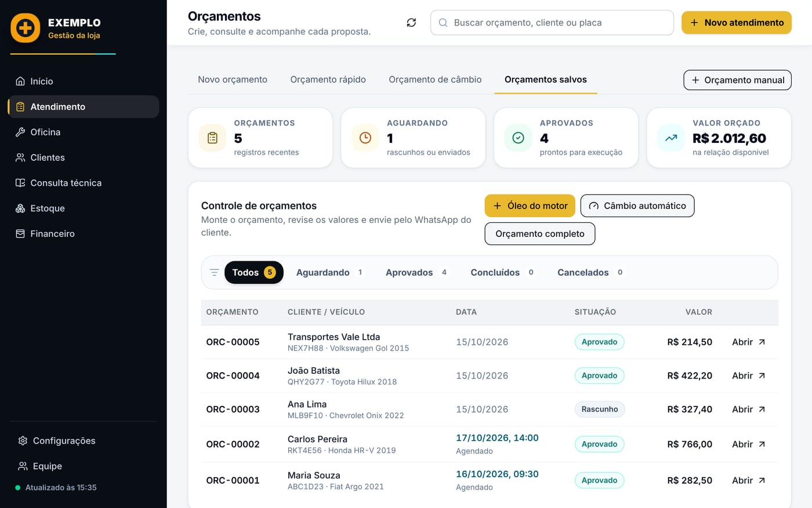Open the ORC-00003 budget via Abrir
Screen dimensions: 812x508
click(x=749, y=409)
